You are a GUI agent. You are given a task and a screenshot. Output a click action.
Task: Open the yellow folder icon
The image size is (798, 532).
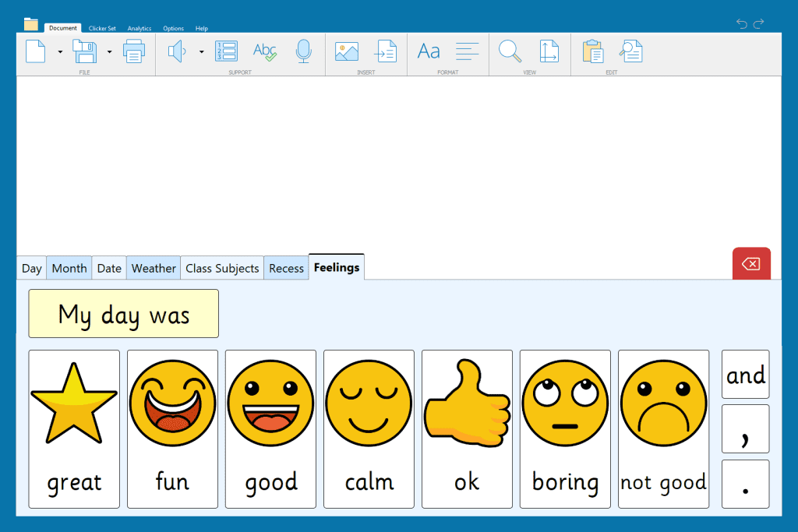[x=31, y=24]
